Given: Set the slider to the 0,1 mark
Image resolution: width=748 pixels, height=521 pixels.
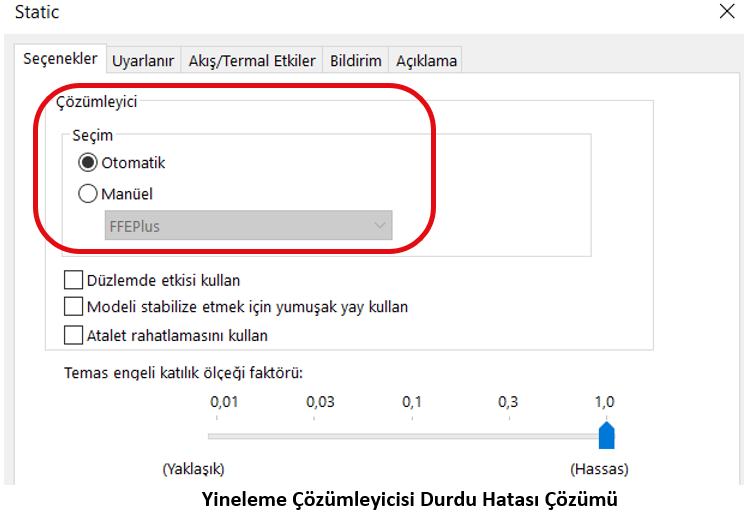Looking at the screenshot, I should (x=412, y=436).
